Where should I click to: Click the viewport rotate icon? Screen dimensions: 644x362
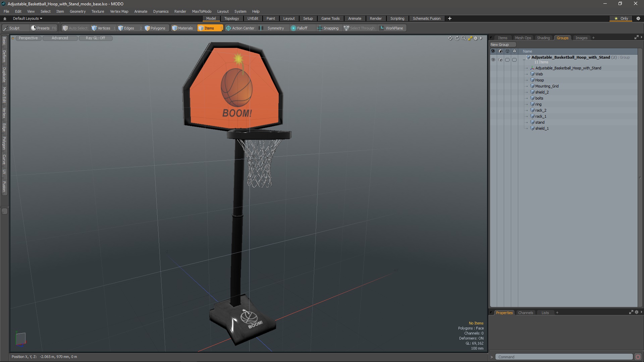pos(457,38)
